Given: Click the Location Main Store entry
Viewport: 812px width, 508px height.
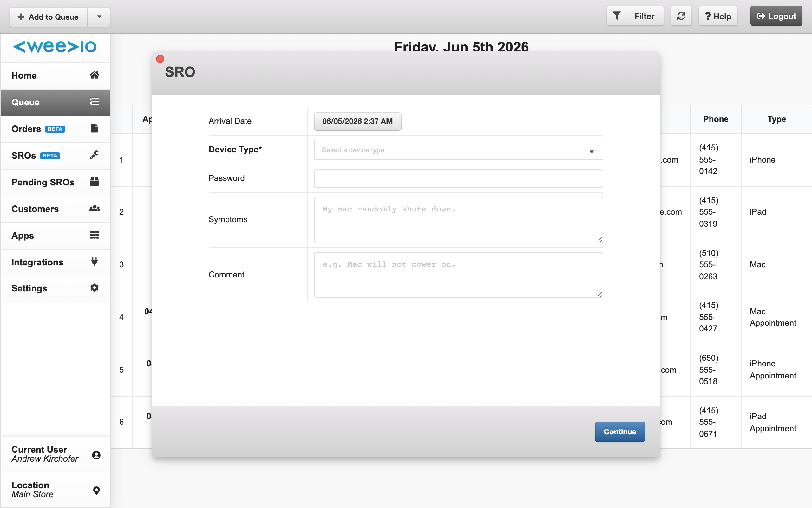Looking at the screenshot, I should pos(56,490).
